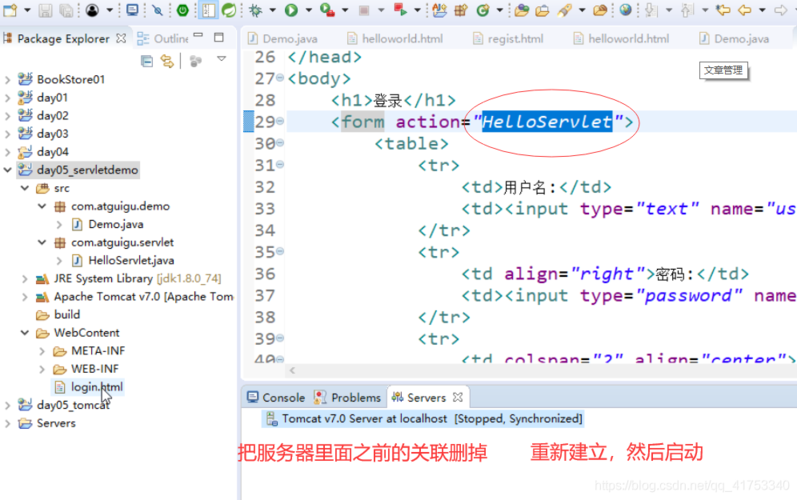The height and width of the screenshot is (500, 797).
Task: Select login.html in Package Explorer
Action: click(88, 387)
